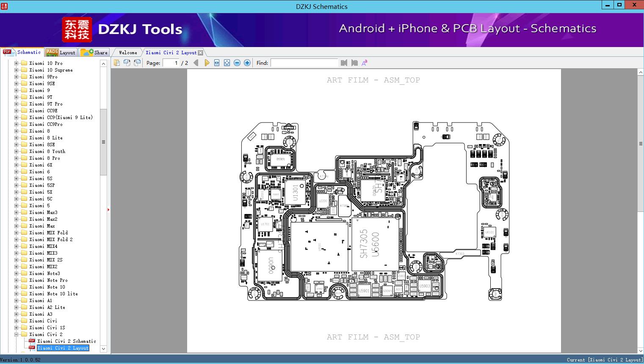
Task: Click the second overlapping-pages toolbar icon
Action: (127, 63)
